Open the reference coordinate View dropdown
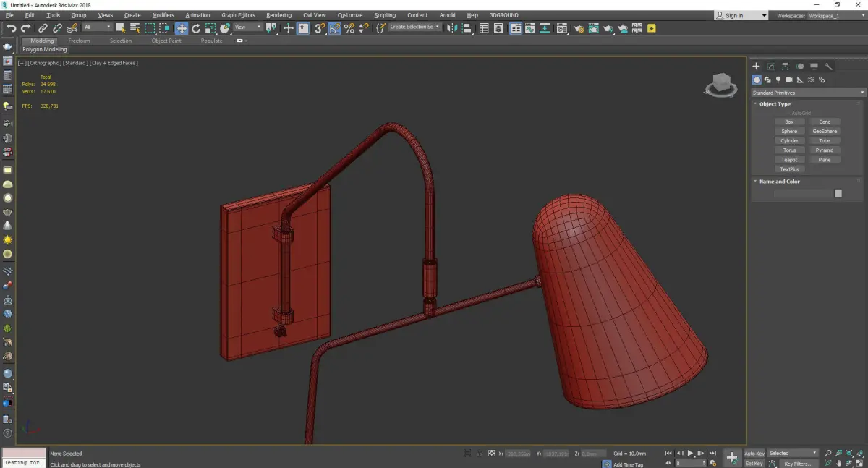This screenshot has height=468, width=868. [247, 27]
